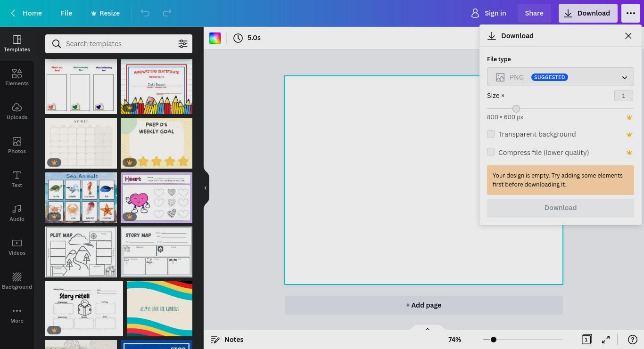Click the disabled Download button in panel
The height and width of the screenshot is (349, 644).
point(561,208)
